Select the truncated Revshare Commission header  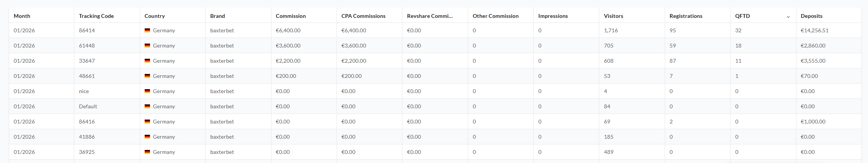point(430,16)
